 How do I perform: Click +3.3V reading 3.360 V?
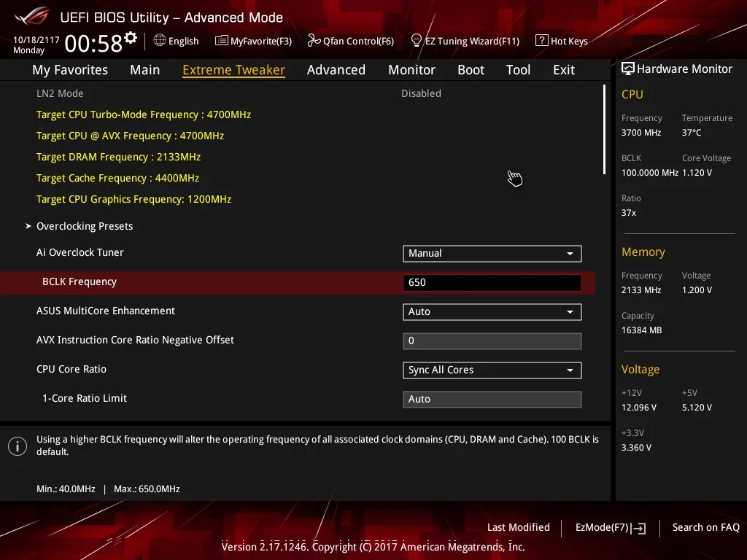[636, 448]
